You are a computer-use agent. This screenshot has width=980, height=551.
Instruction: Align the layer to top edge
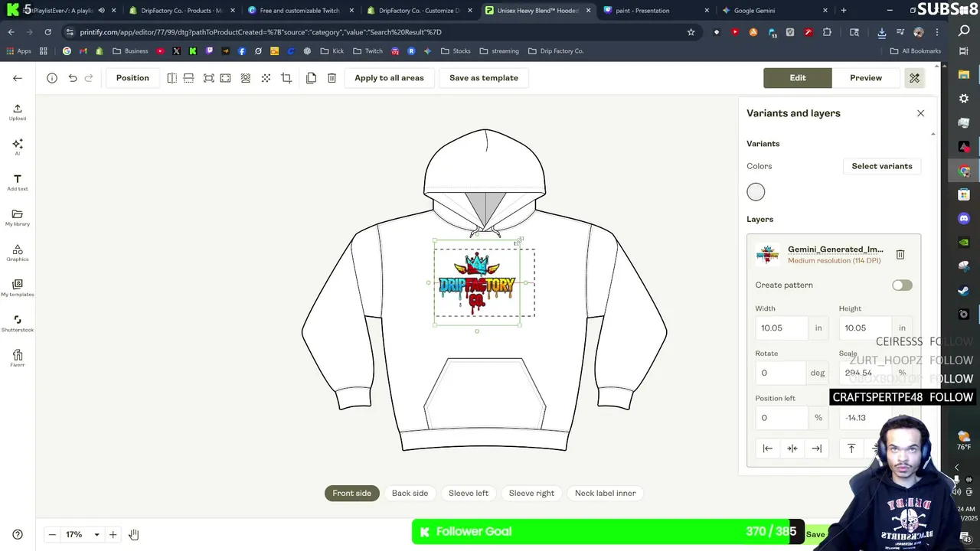pos(851,448)
